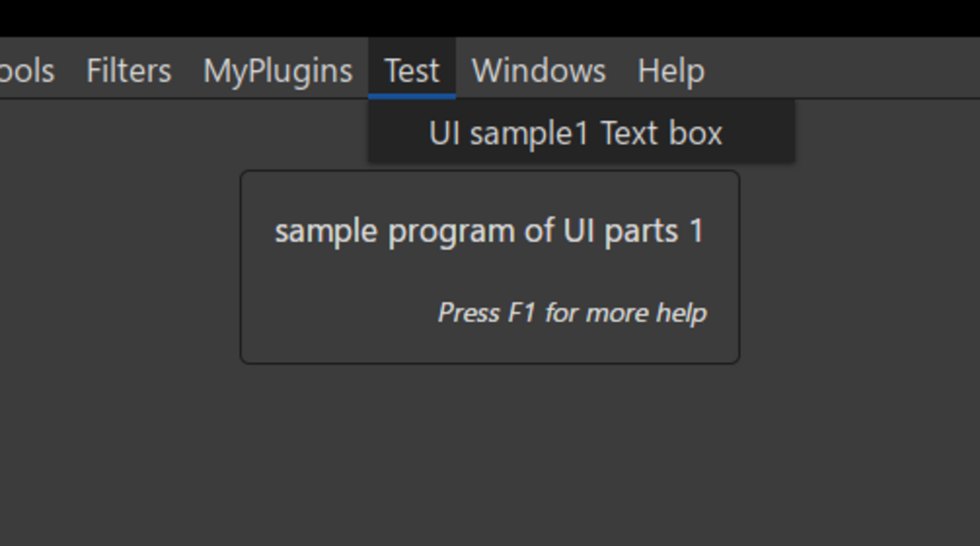Select the sample program of UI parts 1 panel
The image size is (980, 546).
(x=489, y=267)
